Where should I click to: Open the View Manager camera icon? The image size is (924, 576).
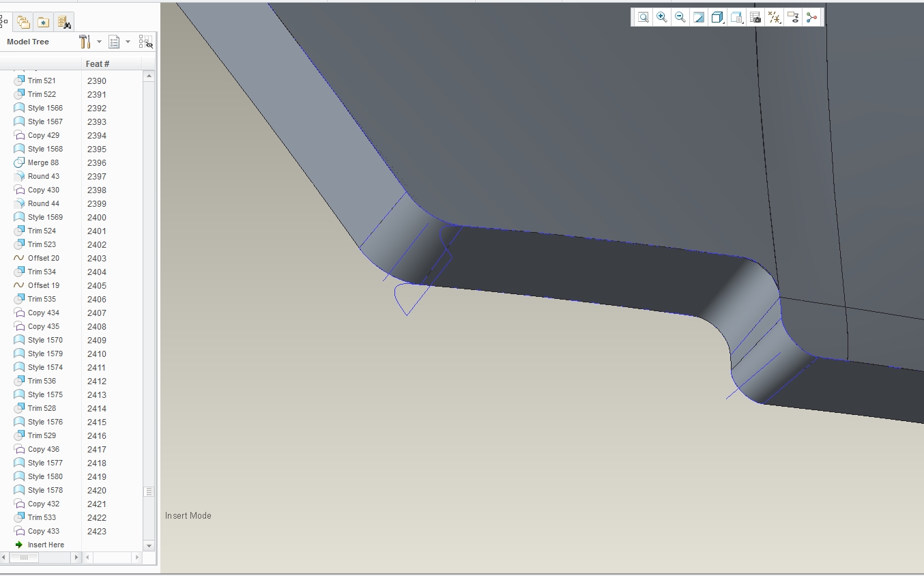pos(755,18)
